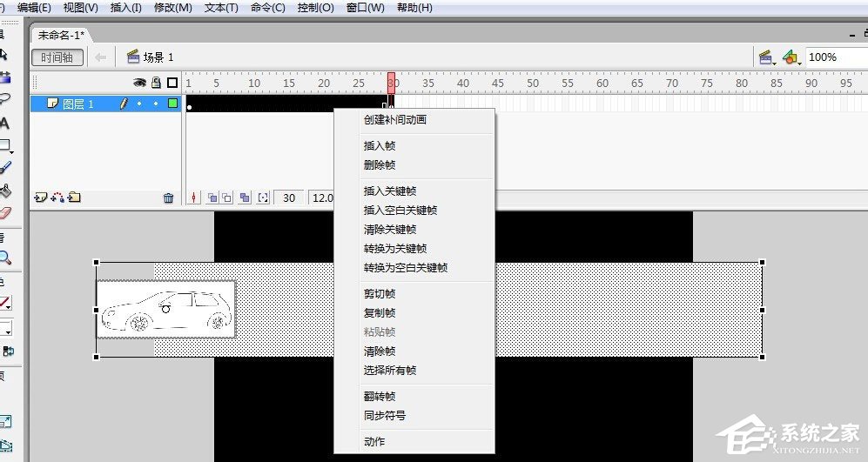Select the Zoom magnifier tool
The image size is (868, 462).
[x=5, y=258]
